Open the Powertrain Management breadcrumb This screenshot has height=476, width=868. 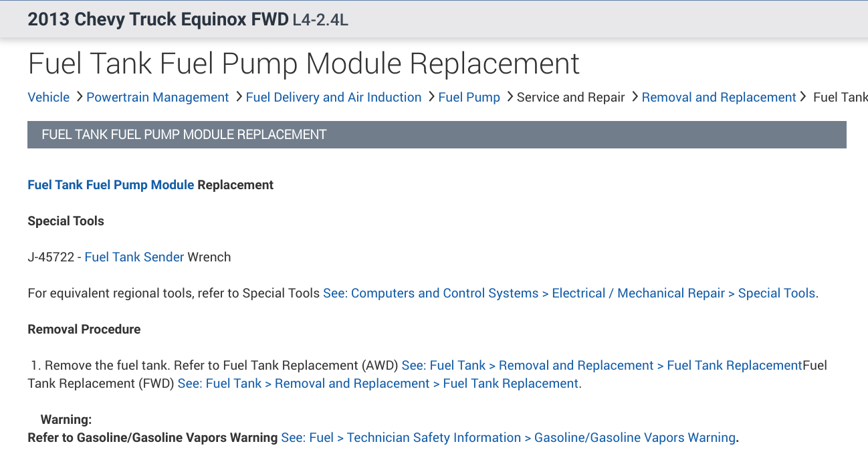157,98
